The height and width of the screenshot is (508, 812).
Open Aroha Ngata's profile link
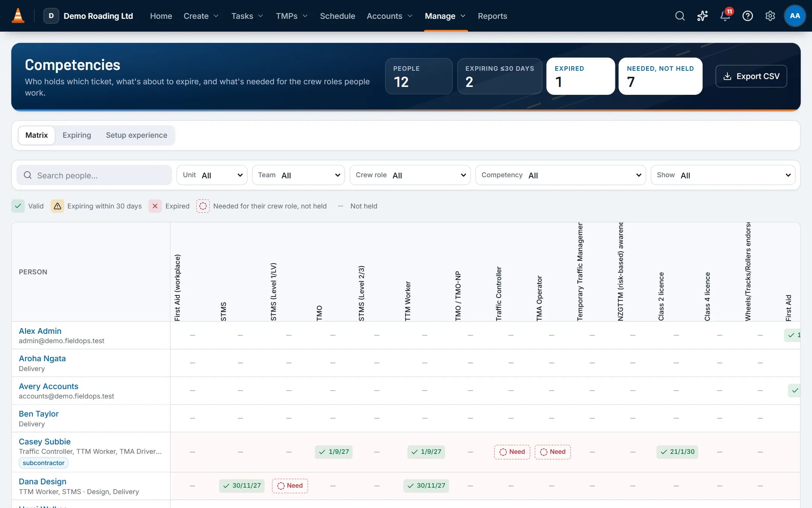point(42,358)
